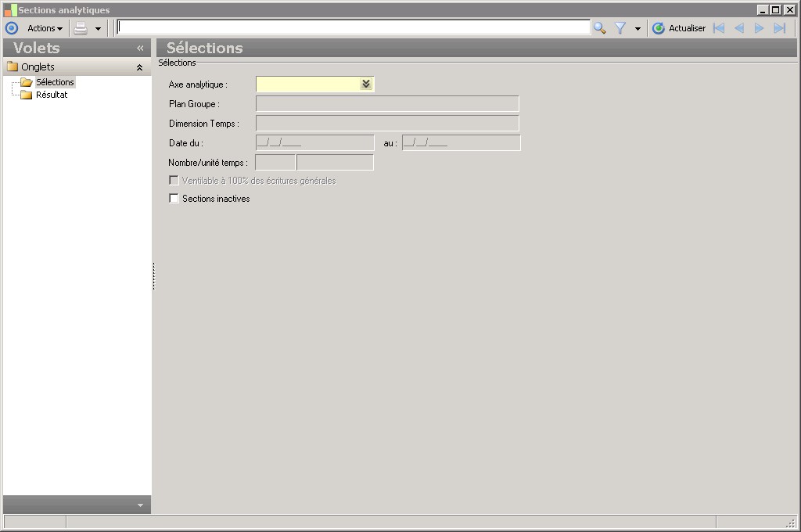
Task: Open the Actions menu
Action: 45,28
